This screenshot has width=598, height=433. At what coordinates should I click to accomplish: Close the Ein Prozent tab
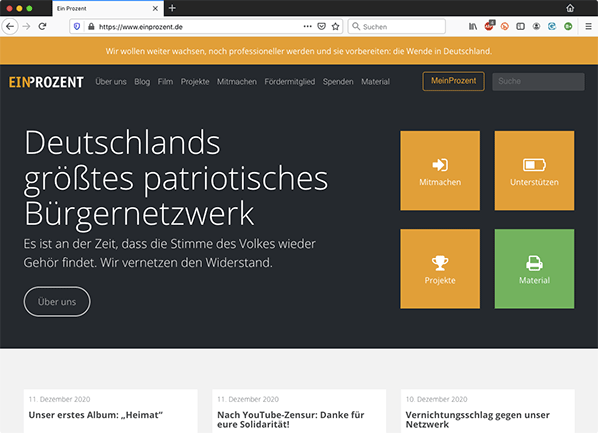pyautogui.click(x=155, y=8)
